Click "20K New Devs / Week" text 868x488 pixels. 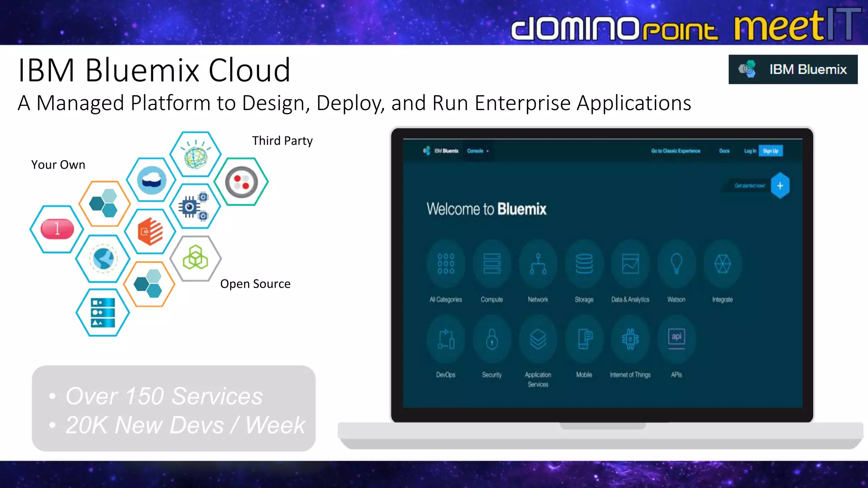185,425
